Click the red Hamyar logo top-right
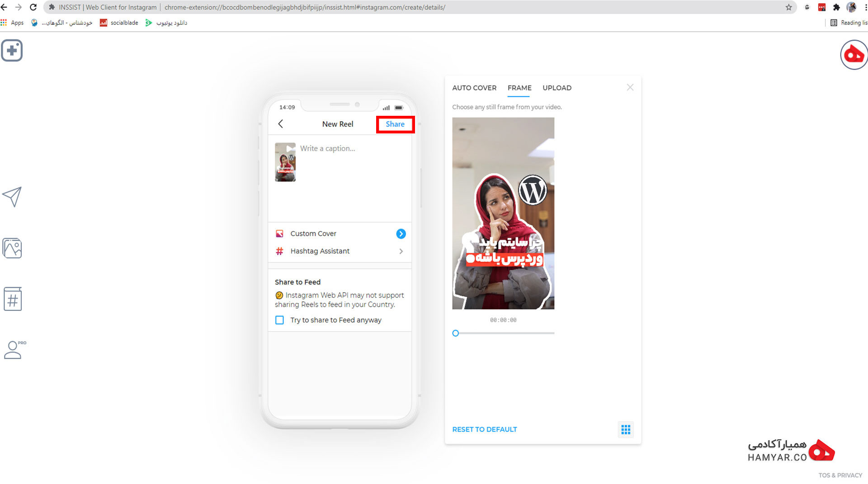This screenshot has height=484, width=868. pyautogui.click(x=854, y=55)
